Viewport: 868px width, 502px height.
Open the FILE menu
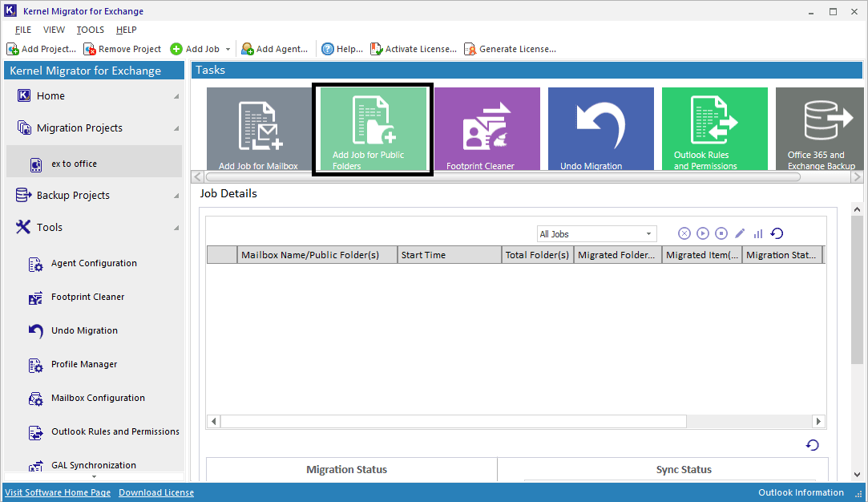23,30
